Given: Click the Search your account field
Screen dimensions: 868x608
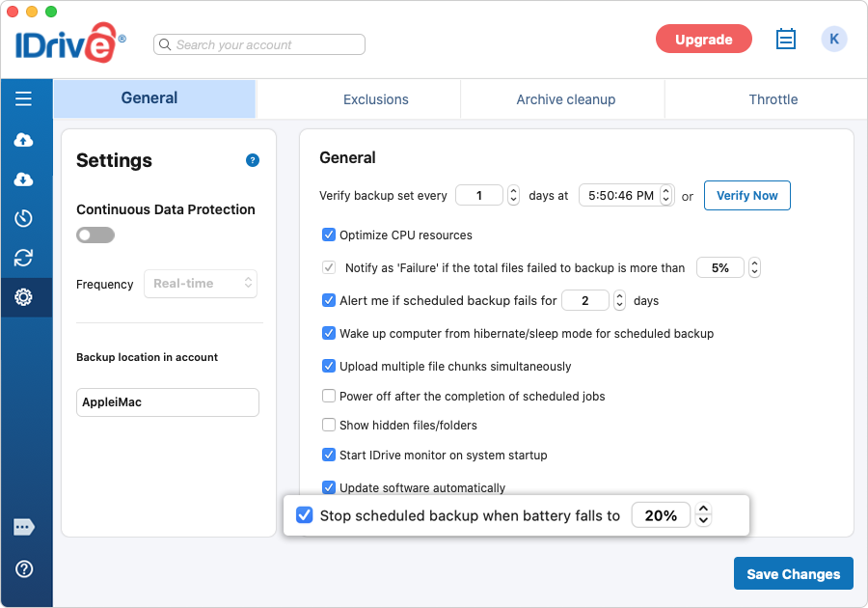Looking at the screenshot, I should click(259, 44).
